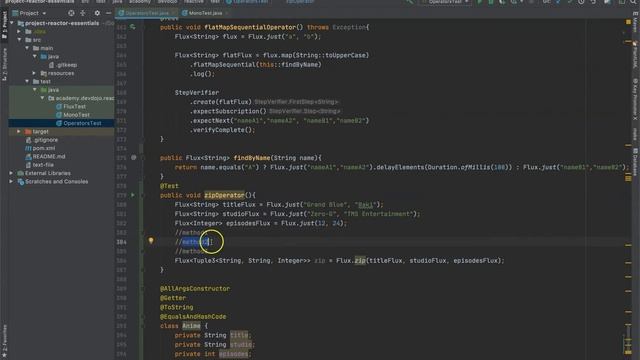Screen dimensions: 640x360
Task: Click the gutter marker beside findByName
Action: [x=133, y=158]
